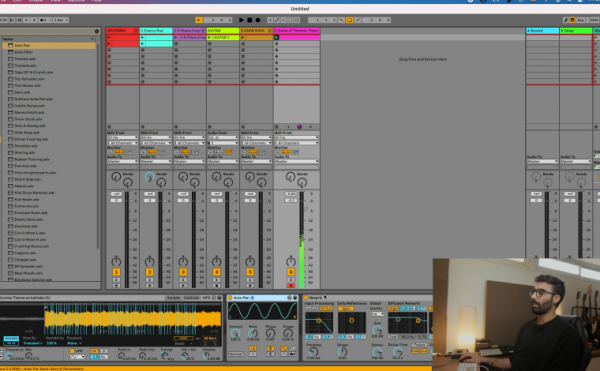Click the Session Record circle button
Screen dimensions: 600x371
297,20
